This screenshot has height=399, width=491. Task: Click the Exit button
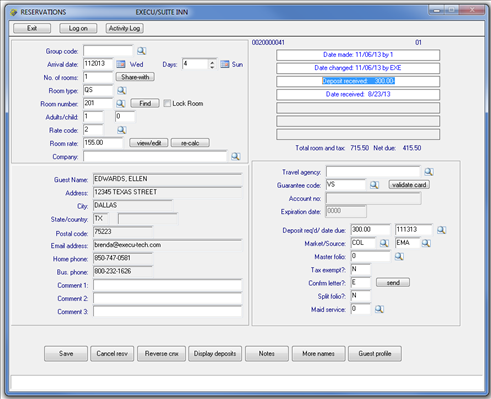point(32,28)
